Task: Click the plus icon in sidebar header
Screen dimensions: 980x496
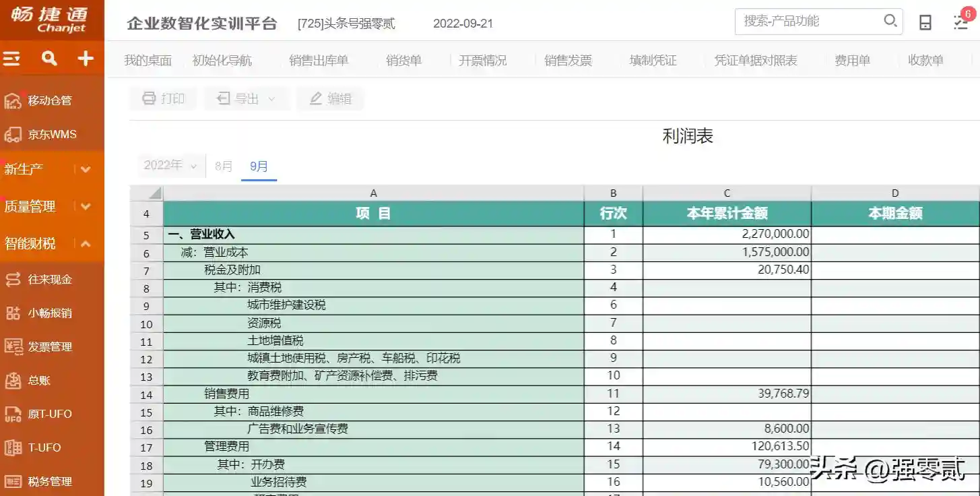Action: (x=86, y=59)
